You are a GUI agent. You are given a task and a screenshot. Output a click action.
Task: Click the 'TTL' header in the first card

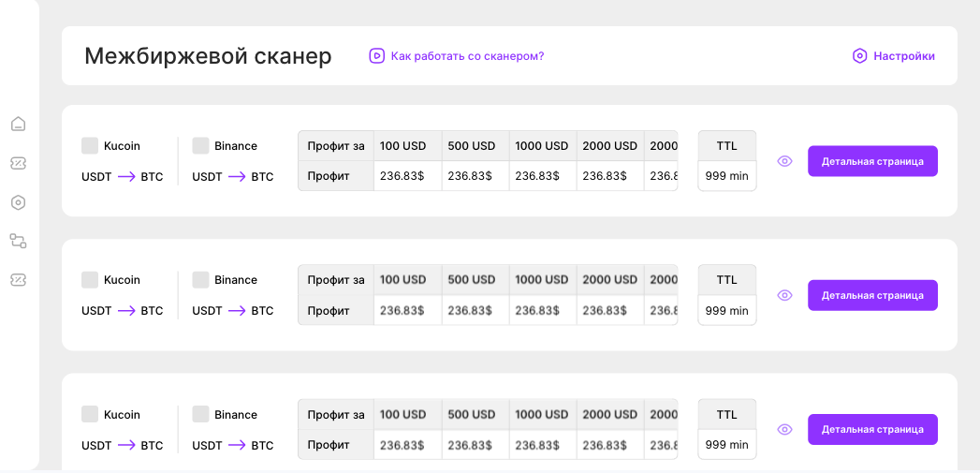(x=727, y=146)
